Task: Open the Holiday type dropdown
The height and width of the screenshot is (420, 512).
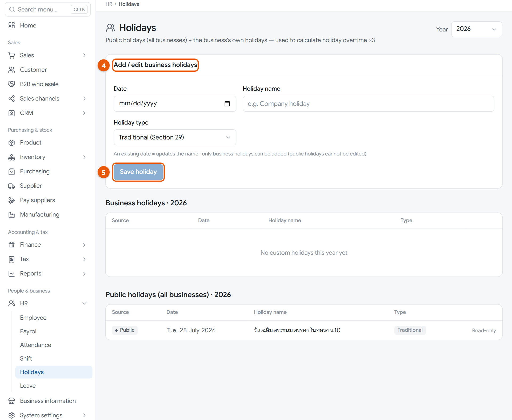Action: tap(175, 137)
